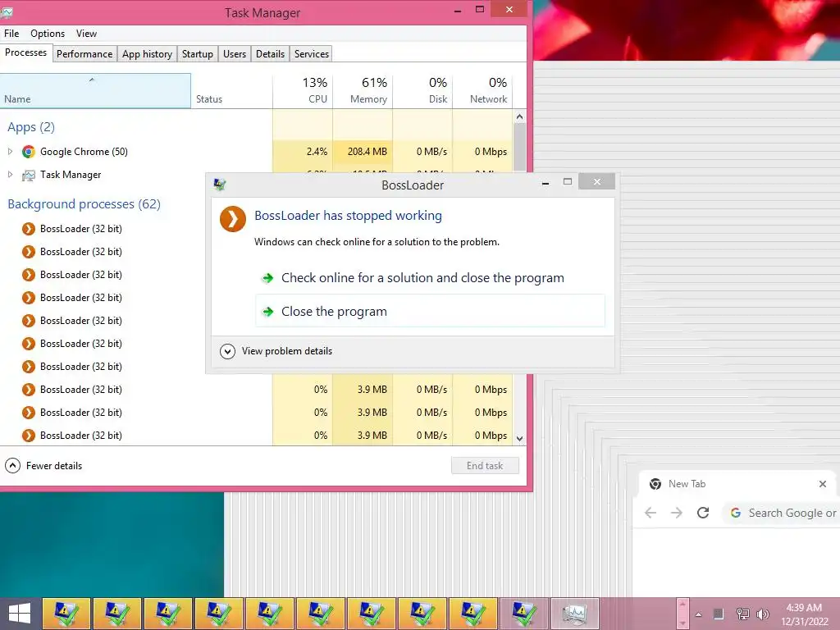Open the Options menu in Task Manager
840x630 pixels.
pos(47,33)
